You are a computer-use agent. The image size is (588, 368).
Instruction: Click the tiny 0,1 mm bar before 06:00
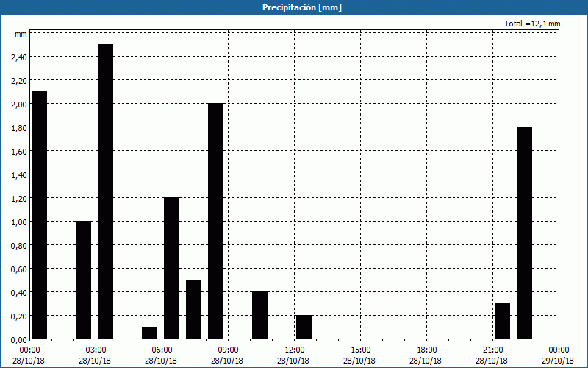pyautogui.click(x=150, y=333)
